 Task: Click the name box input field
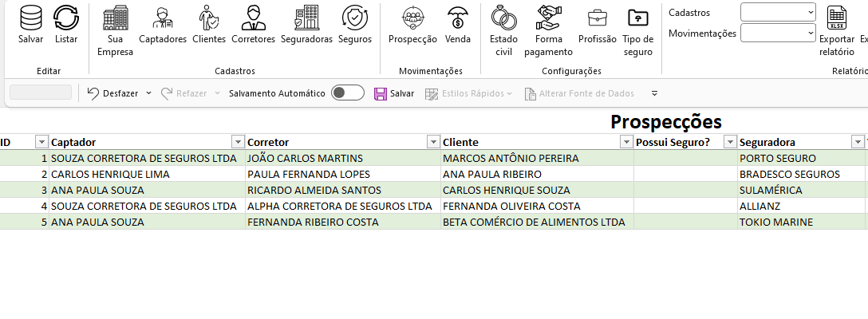tap(41, 93)
